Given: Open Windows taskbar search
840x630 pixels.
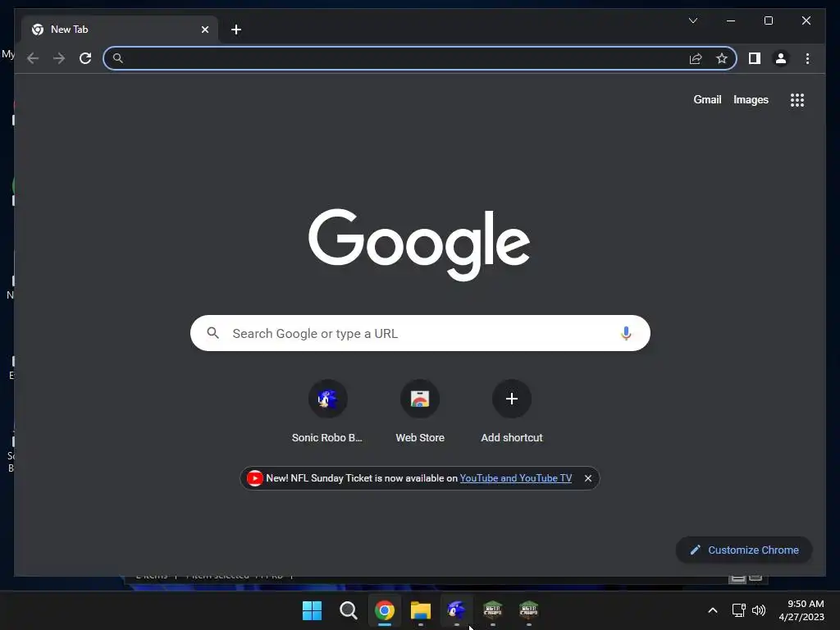Looking at the screenshot, I should (x=348, y=610).
